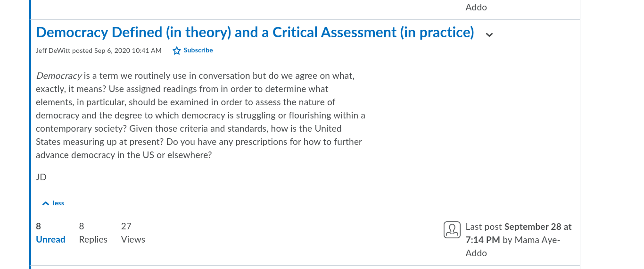The height and width of the screenshot is (269, 644).
Task: Click the bold unread count number 8
Action: click(38, 226)
